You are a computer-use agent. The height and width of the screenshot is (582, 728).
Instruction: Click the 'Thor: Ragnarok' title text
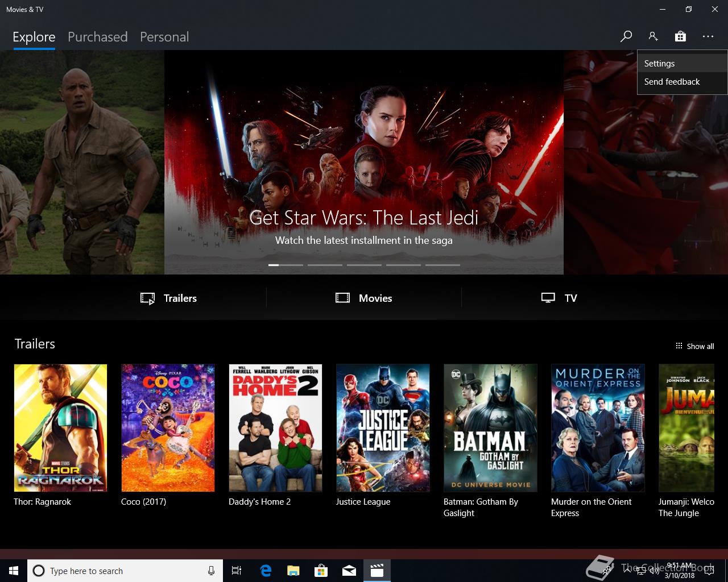coord(43,502)
